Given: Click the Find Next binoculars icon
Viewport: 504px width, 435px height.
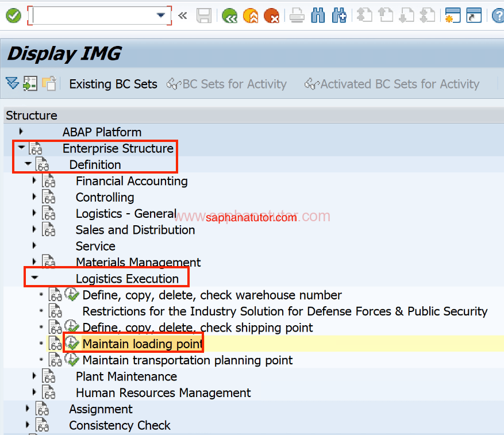Looking at the screenshot, I should [339, 16].
